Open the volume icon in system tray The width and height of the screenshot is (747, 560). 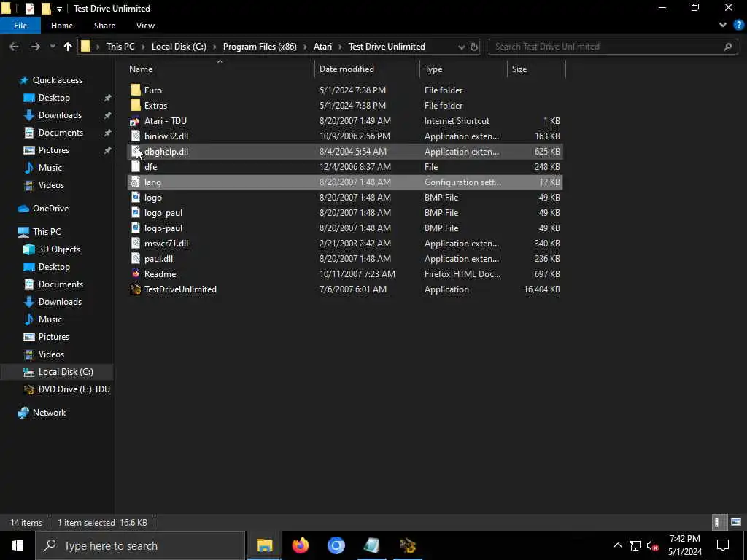point(653,545)
